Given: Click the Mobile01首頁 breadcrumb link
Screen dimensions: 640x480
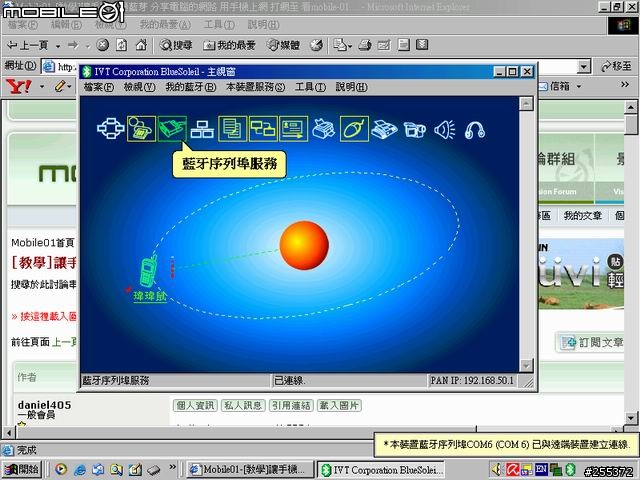Looking at the screenshot, I should tap(42, 243).
